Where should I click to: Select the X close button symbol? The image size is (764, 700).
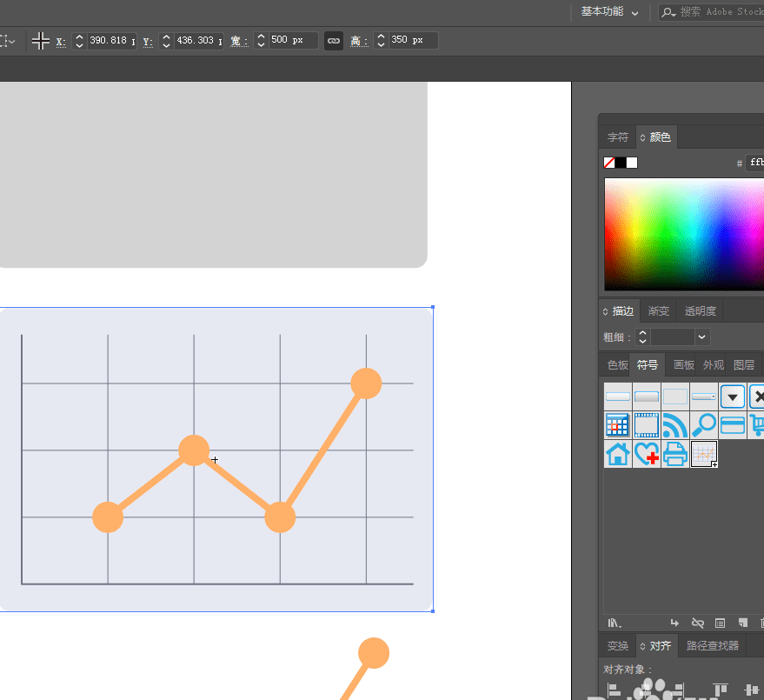pyautogui.click(x=757, y=397)
